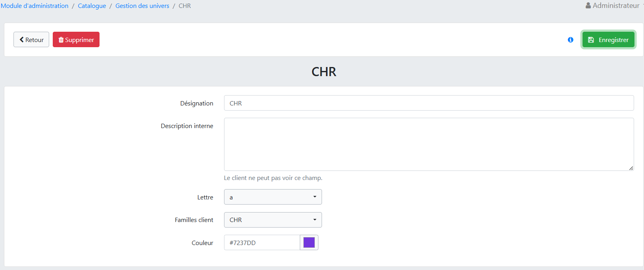The image size is (644, 270).
Task: Edit the Couleur hex value field
Action: pos(262,243)
